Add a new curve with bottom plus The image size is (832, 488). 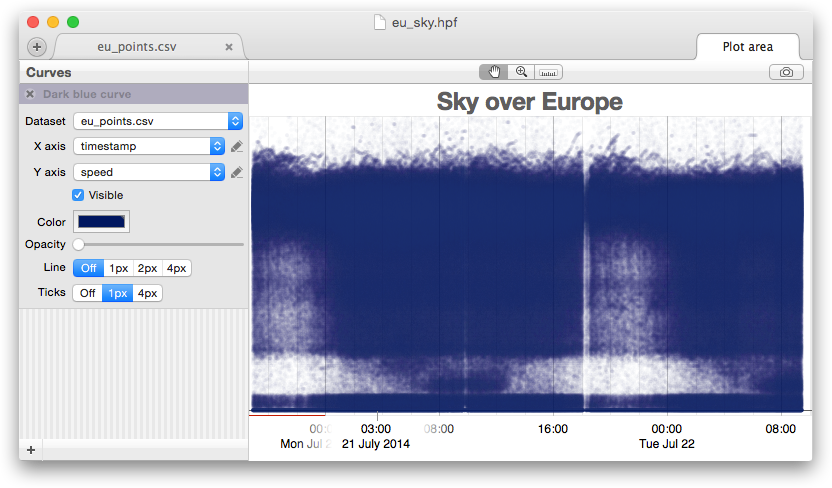point(31,450)
